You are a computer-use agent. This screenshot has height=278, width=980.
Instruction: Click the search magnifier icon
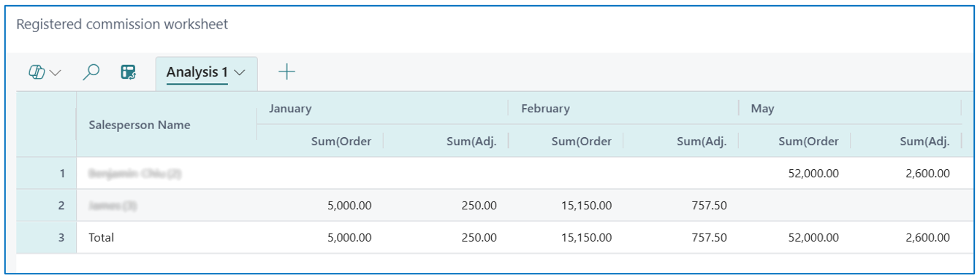91,72
